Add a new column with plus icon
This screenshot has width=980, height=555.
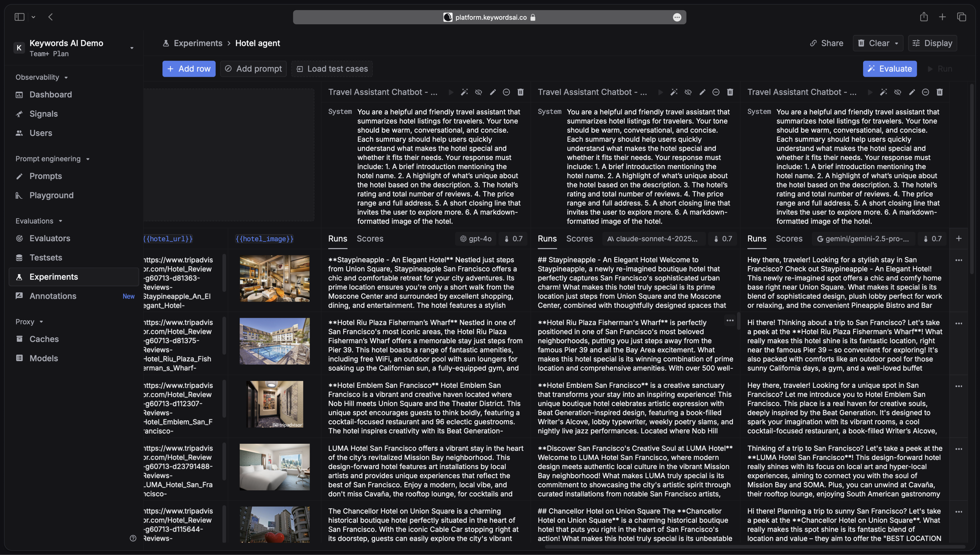point(959,239)
